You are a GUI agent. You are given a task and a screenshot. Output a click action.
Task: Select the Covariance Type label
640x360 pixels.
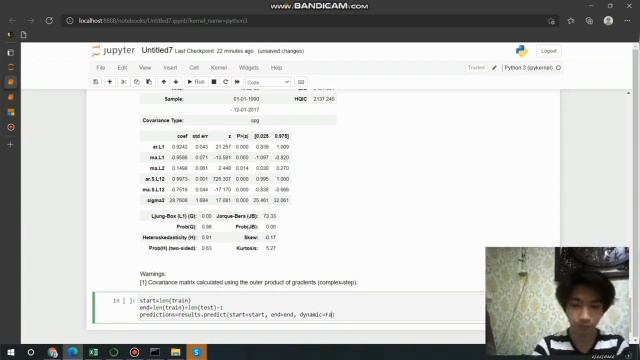(x=163, y=120)
